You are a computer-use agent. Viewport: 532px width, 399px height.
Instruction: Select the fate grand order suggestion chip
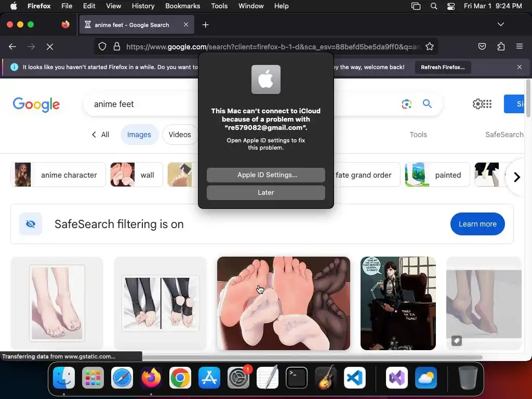[x=363, y=175]
